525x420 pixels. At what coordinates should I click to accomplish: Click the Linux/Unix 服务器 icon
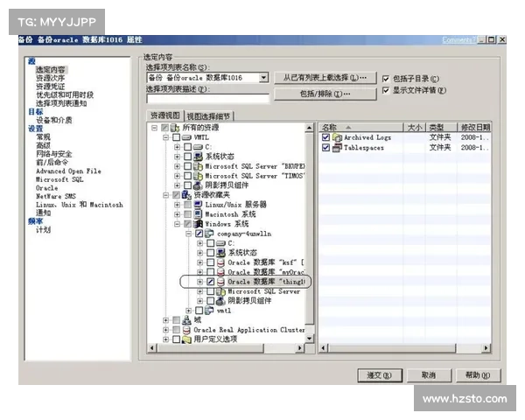[x=198, y=204]
